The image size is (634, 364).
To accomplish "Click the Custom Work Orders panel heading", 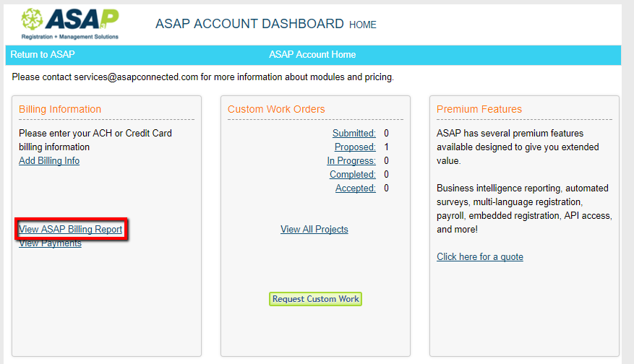I will tap(276, 110).
